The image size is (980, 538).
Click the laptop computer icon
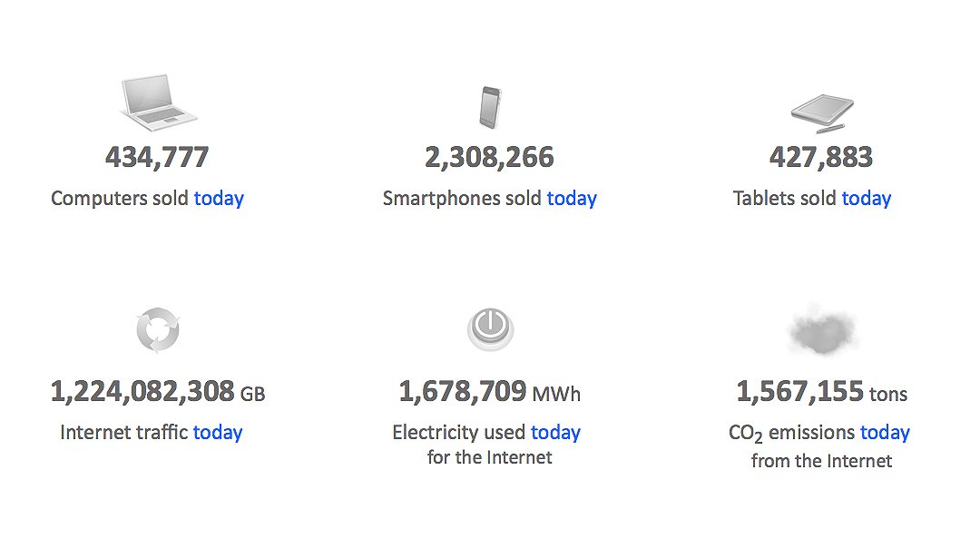(158, 103)
